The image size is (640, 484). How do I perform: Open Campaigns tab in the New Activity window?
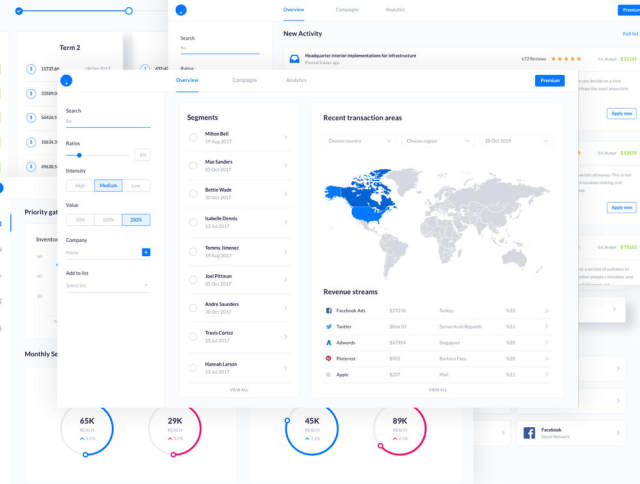point(347,9)
